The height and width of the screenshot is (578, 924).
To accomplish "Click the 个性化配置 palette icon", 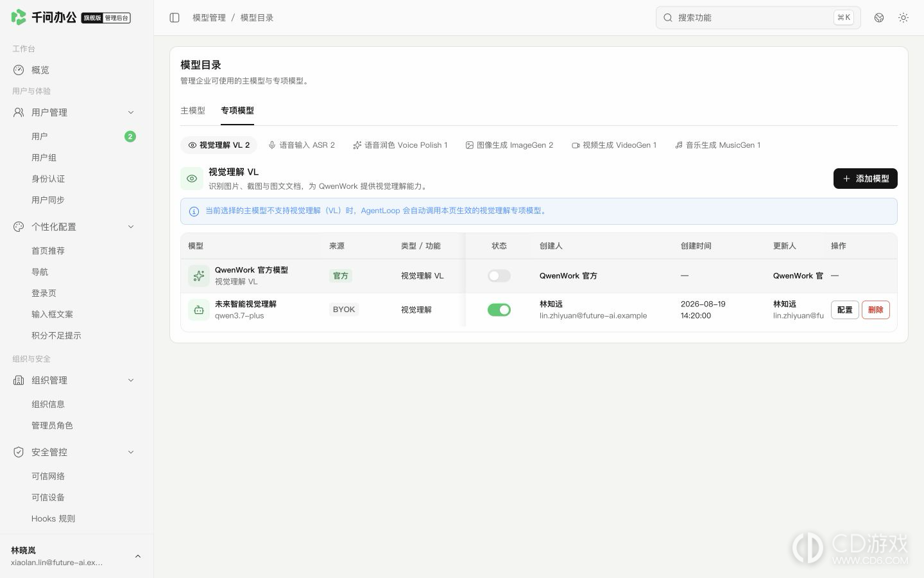I will pos(19,227).
